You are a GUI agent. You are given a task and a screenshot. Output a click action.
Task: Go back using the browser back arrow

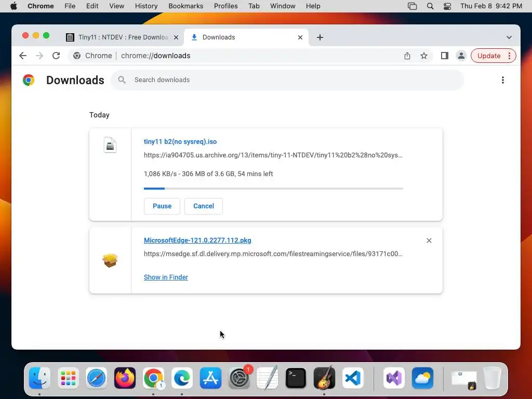[x=23, y=56]
